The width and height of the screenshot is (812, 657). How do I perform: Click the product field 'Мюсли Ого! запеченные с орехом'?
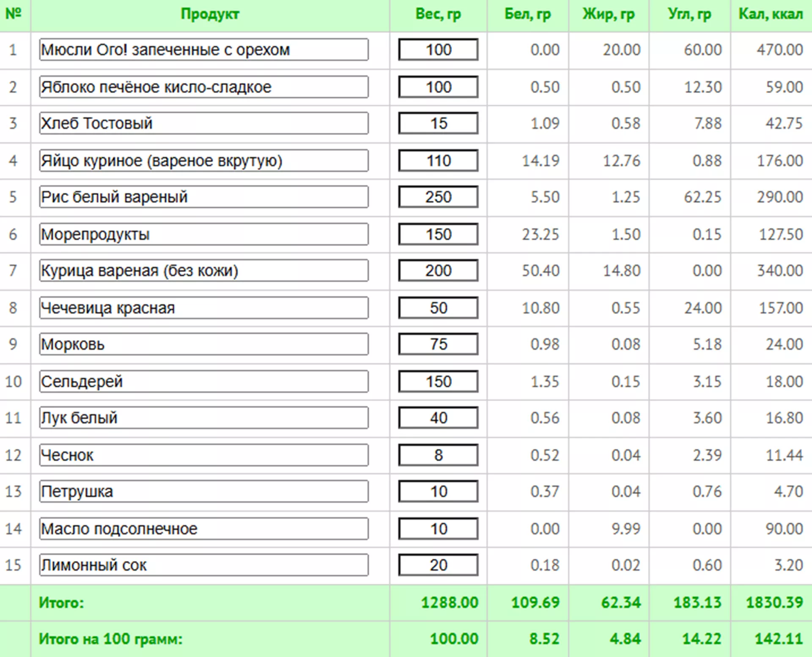(x=203, y=50)
